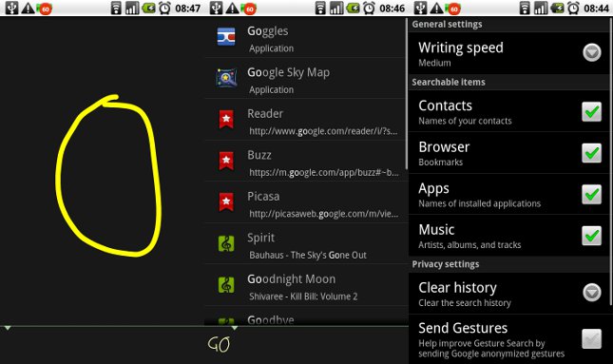Screen dimensions: 613x364
Task: Open the Clear history dropdown arrow
Action: (x=592, y=292)
